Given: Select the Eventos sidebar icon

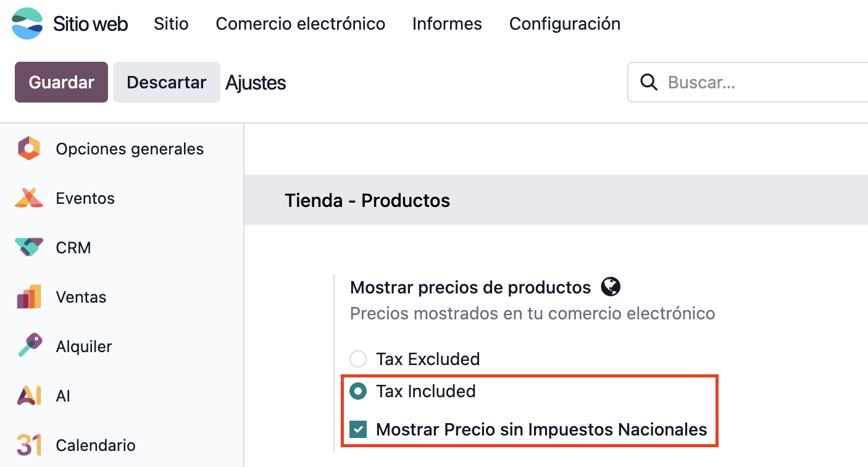Looking at the screenshot, I should (x=29, y=198).
